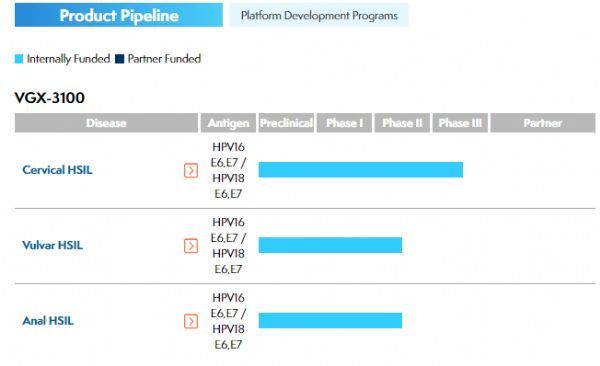Open the Vulvar HSIL link
Screen dimensions: 600x366
pyautogui.click(x=53, y=245)
